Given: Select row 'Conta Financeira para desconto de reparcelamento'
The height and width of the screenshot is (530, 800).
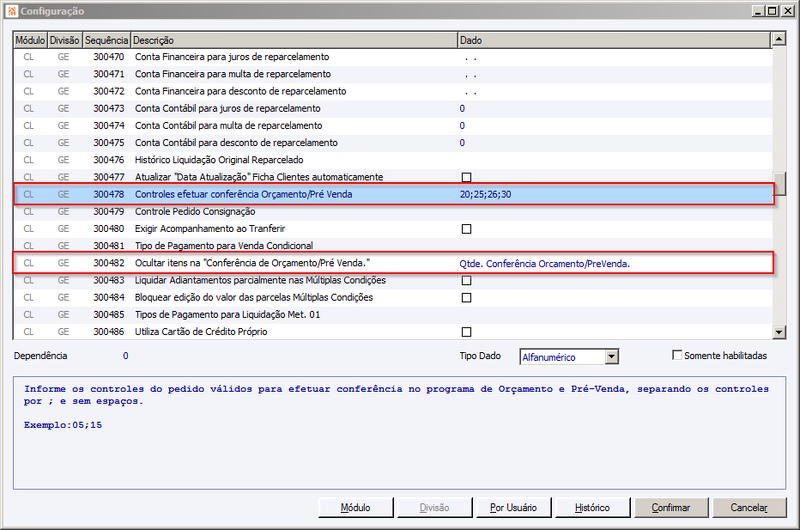Looking at the screenshot, I should click(x=392, y=91).
